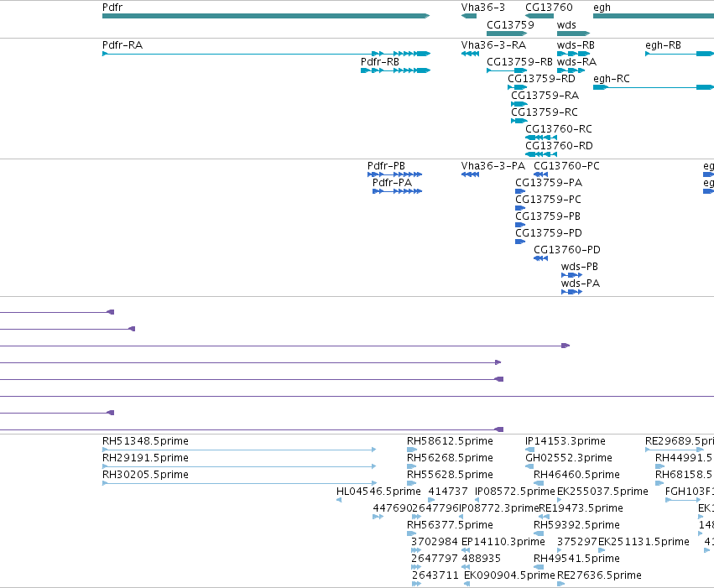Select protein Vha36-3-PA
The height and width of the screenshot is (588, 714).
pos(470,174)
